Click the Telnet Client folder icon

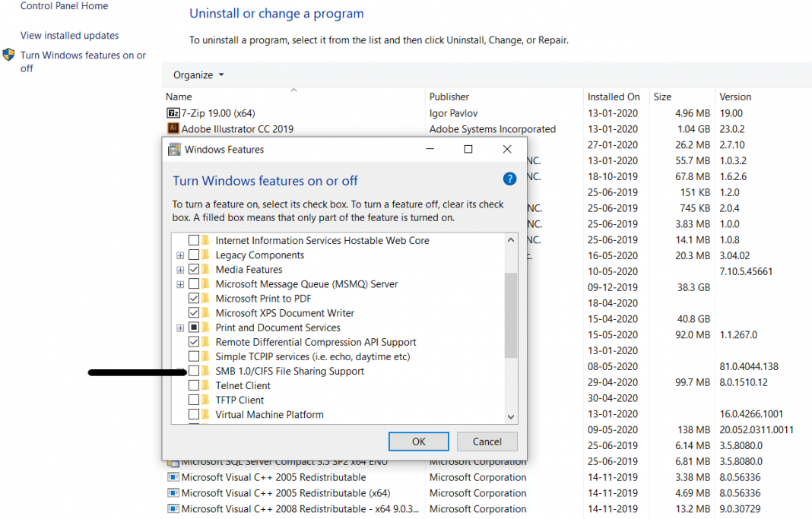[x=205, y=385]
